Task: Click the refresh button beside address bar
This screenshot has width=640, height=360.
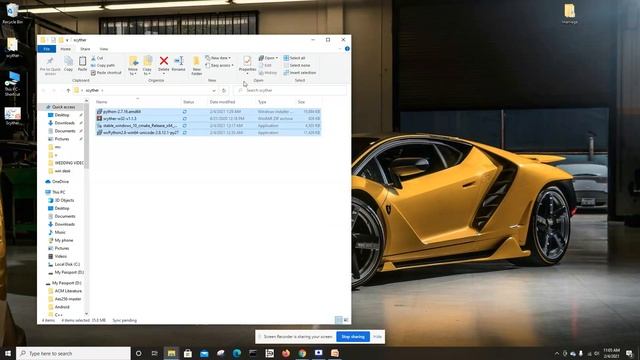Action: pos(224,90)
